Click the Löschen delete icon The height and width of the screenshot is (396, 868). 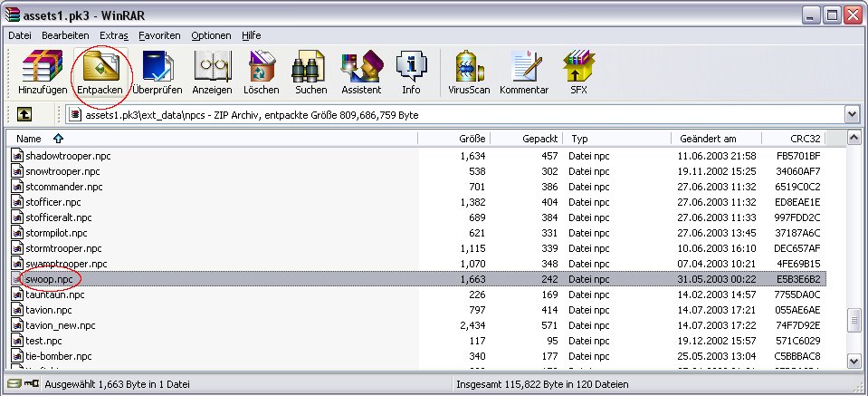tap(262, 72)
